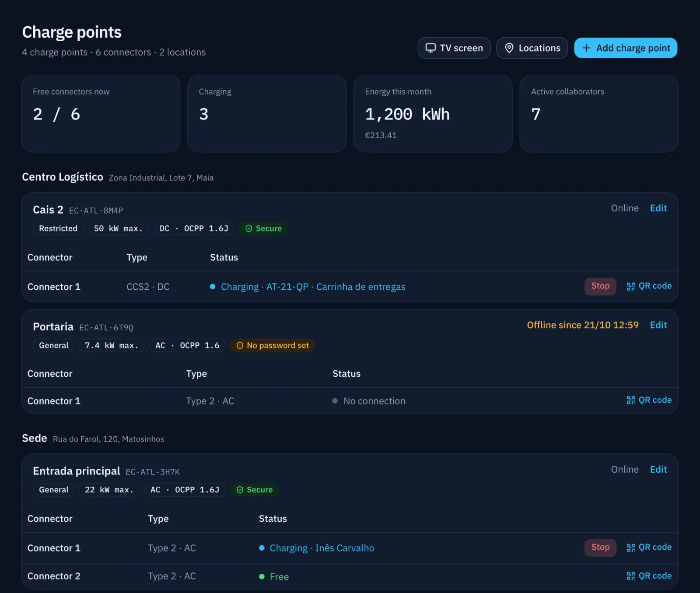700x593 pixels.
Task: Click the No connection status text
Action: pyautogui.click(x=374, y=401)
